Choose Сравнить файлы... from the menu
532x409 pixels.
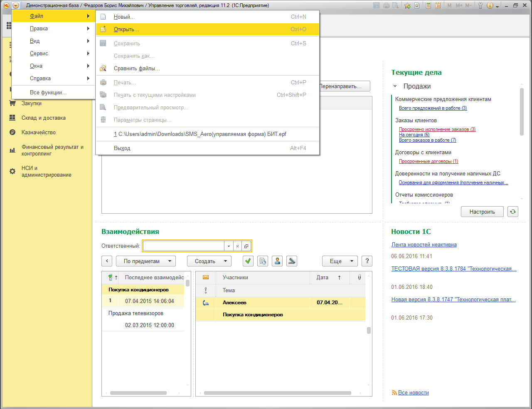(x=137, y=69)
